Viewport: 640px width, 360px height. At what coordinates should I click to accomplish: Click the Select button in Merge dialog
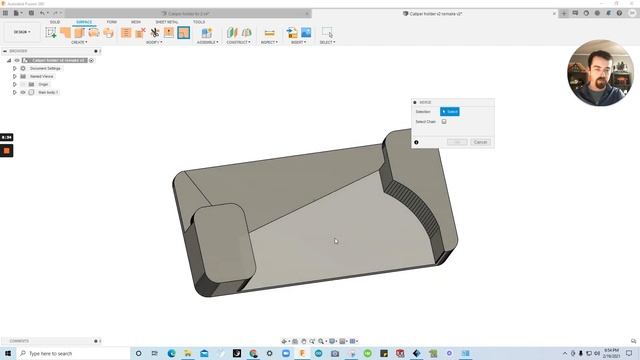click(450, 111)
